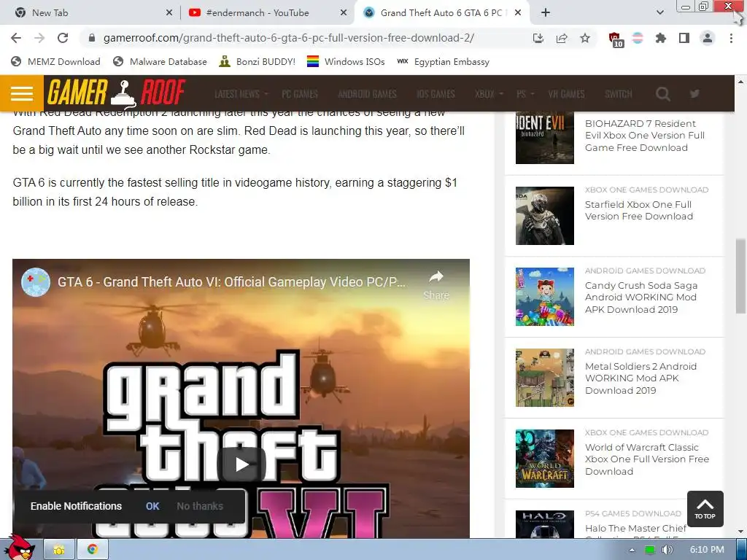
Task: Open the Egyptian Embassy bookmark
Action: click(443, 62)
